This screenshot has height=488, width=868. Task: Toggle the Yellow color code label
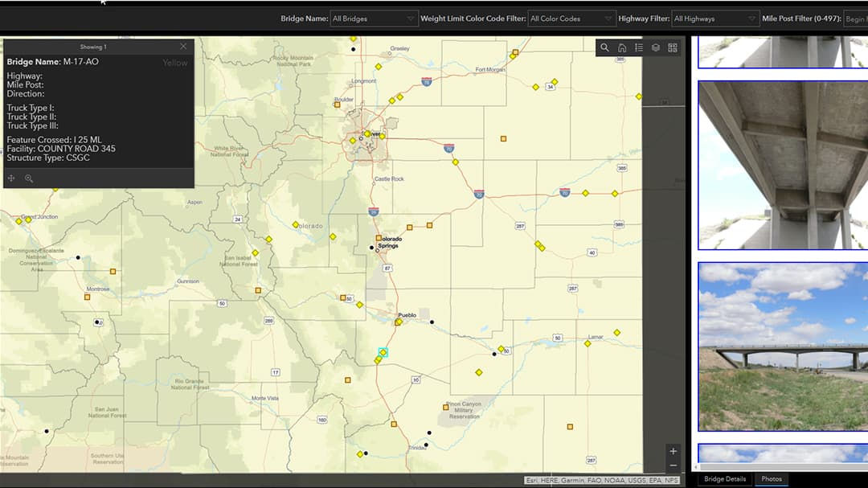click(175, 62)
